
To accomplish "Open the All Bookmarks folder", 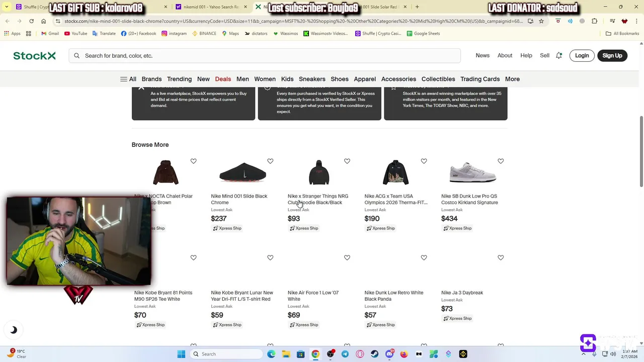I will (x=622, y=34).
